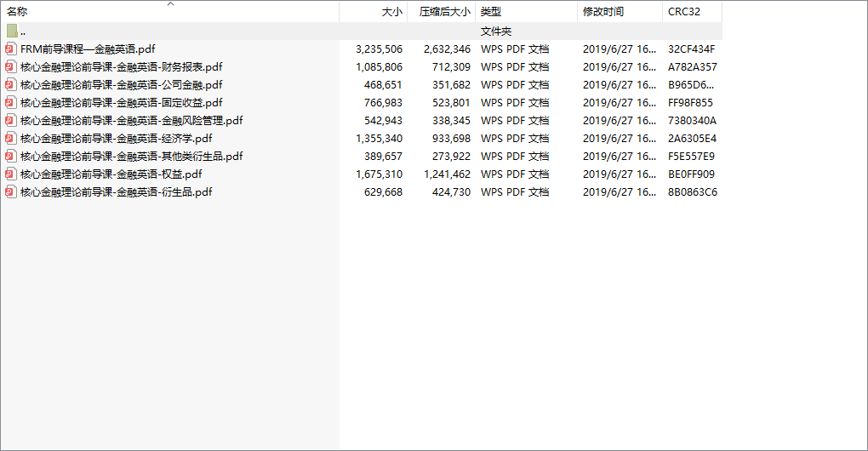Screen dimensions: 868x451
Task: Click the PDF icon beside 衍生品.pdf
Action: tap(11, 191)
